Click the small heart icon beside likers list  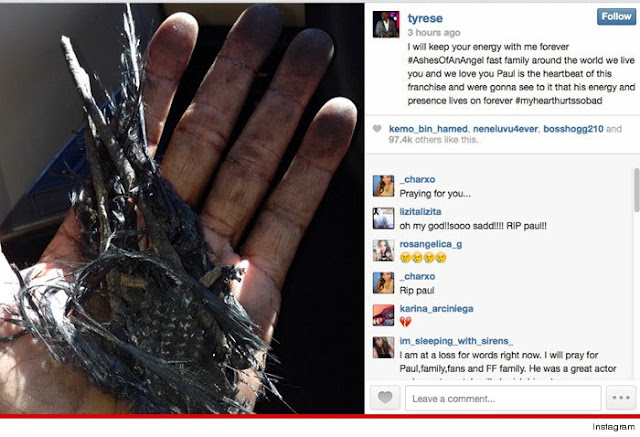[x=377, y=129]
